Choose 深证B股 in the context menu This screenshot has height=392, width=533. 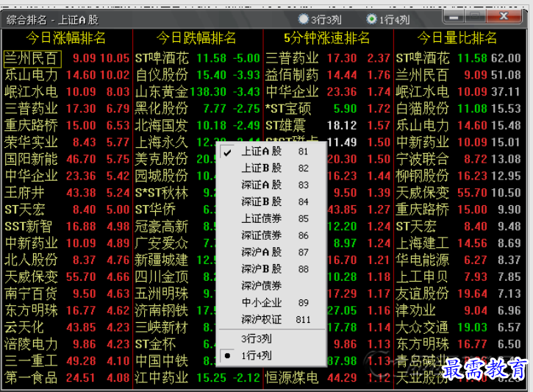tap(271, 202)
